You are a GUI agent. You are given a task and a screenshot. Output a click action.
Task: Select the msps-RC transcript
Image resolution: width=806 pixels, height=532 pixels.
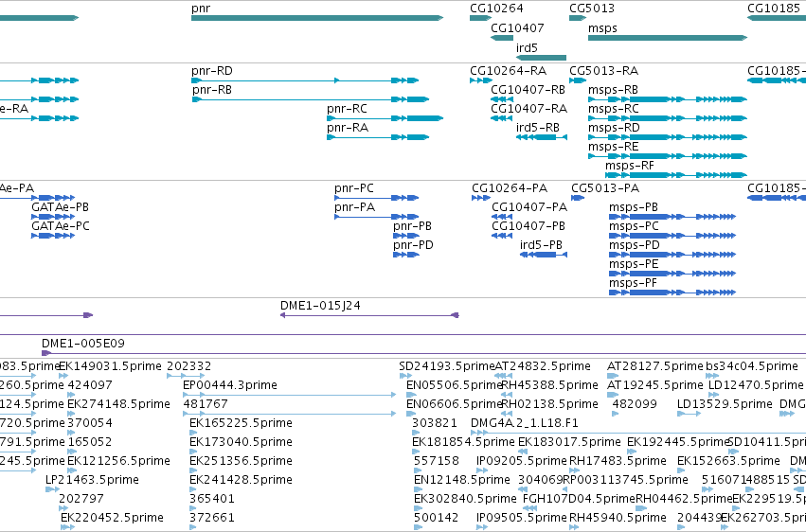click(668, 118)
